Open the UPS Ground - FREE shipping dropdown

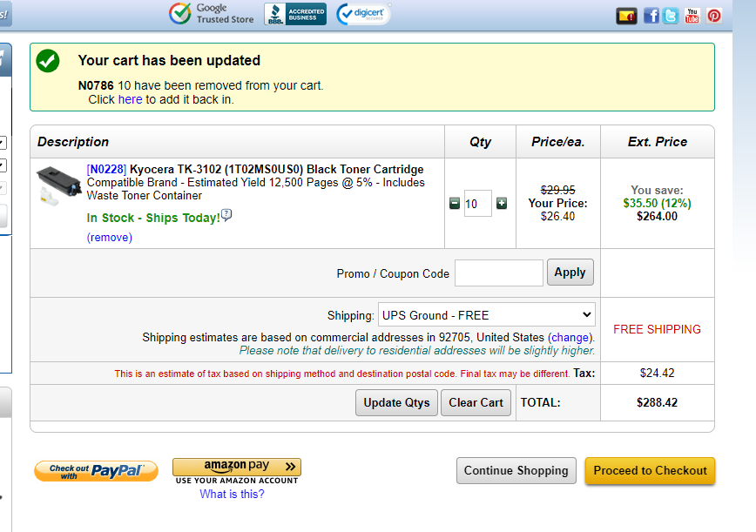487,314
